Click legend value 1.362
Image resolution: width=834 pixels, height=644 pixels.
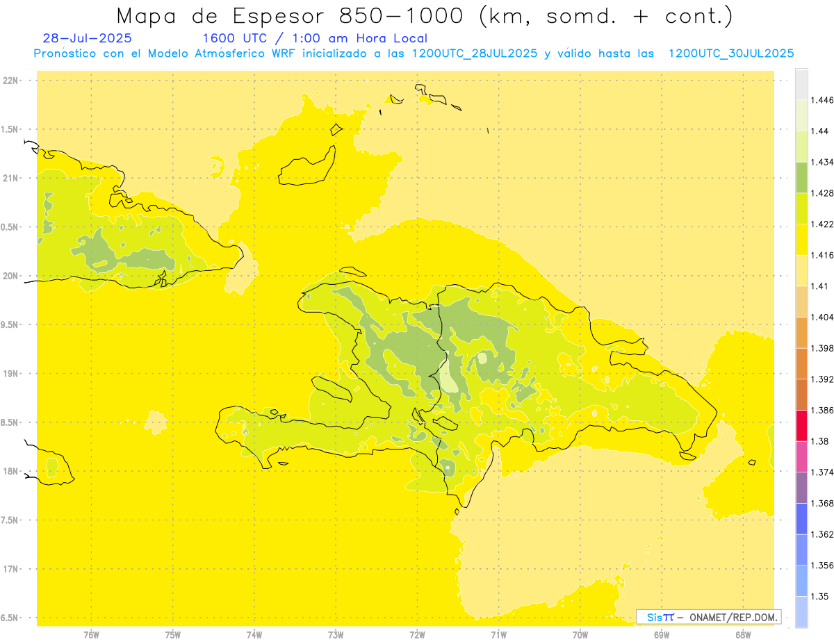point(824,534)
